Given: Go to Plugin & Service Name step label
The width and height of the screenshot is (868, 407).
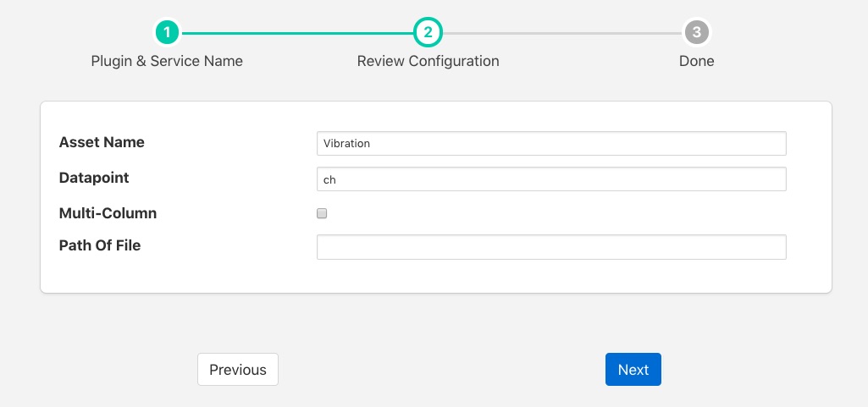Looking at the screenshot, I should (167, 61).
